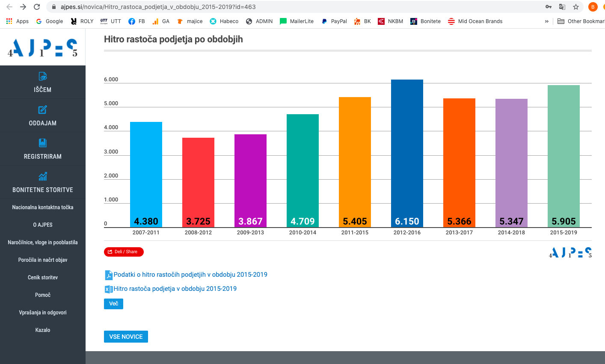Open PDF link Podatki o hitro rastočih podjetjih
This screenshot has width=605, height=364.
[190, 275]
